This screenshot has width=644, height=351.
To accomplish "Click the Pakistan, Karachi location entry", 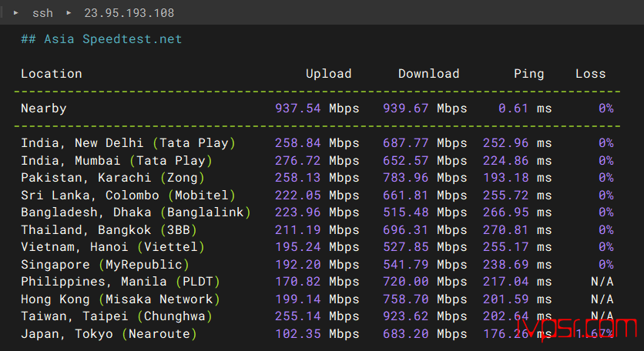I will pos(86,178).
